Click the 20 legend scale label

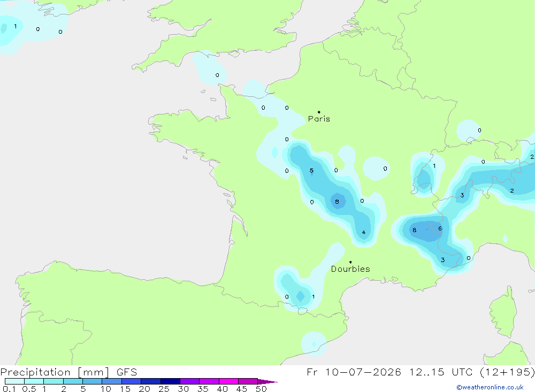tap(144, 389)
